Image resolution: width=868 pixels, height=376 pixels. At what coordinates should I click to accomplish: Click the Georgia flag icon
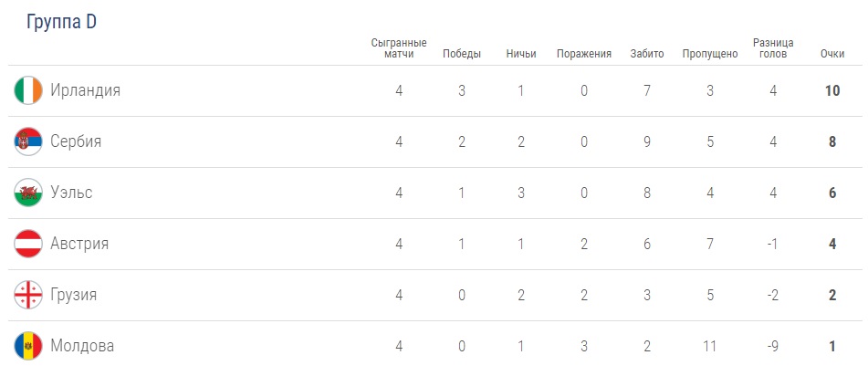click(x=28, y=295)
